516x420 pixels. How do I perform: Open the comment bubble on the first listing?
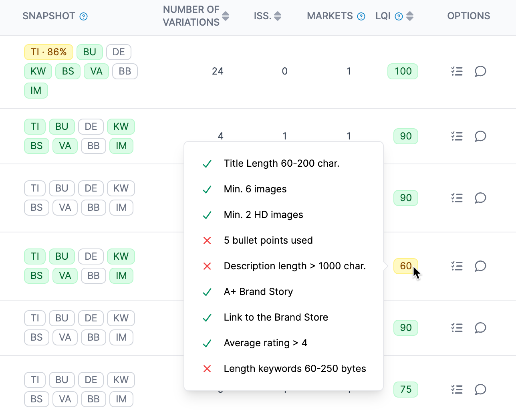click(480, 71)
